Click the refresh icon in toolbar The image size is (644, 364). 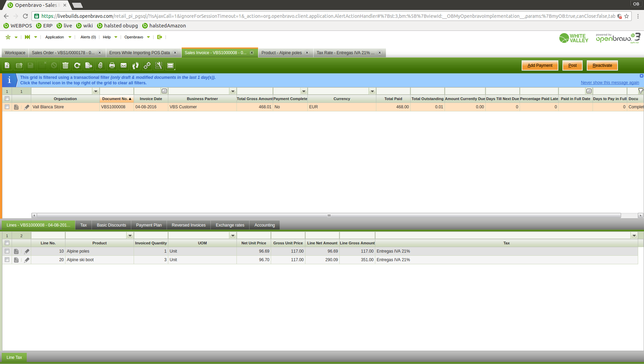(x=77, y=65)
